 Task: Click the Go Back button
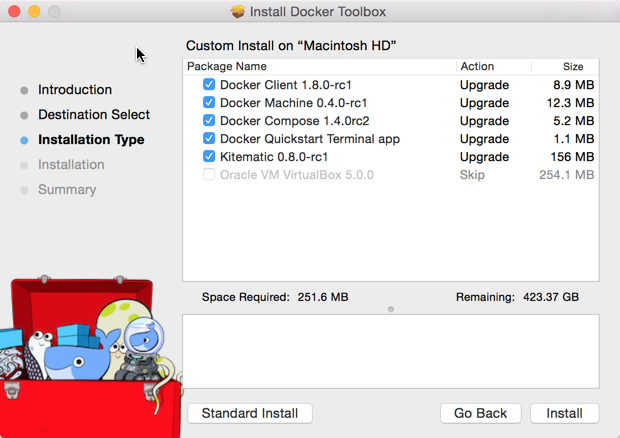click(x=480, y=413)
